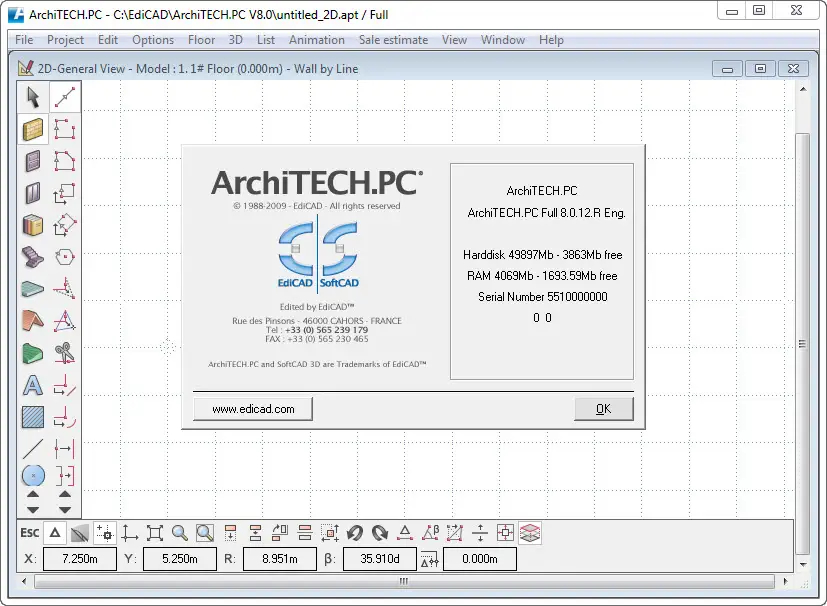Select the teal flat slab tool
The width and height of the screenshot is (827, 606).
point(33,289)
